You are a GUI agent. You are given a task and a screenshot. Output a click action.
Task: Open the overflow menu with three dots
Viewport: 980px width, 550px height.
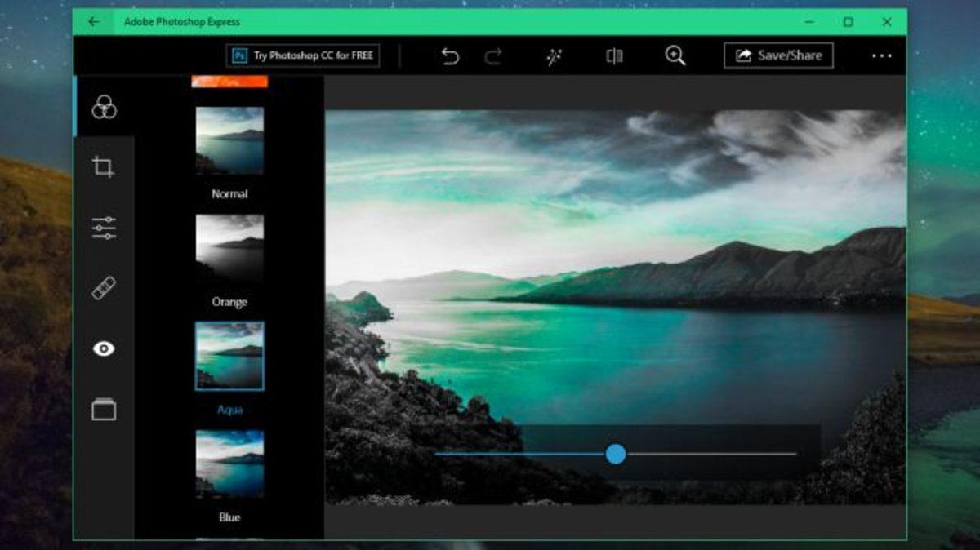click(880, 55)
